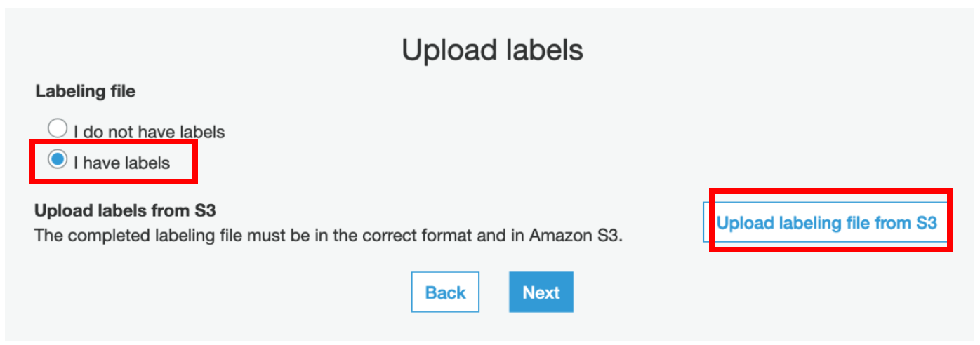Select the 'I have labels' radio button
Viewport: 980px width, 345px height.
click(58, 161)
